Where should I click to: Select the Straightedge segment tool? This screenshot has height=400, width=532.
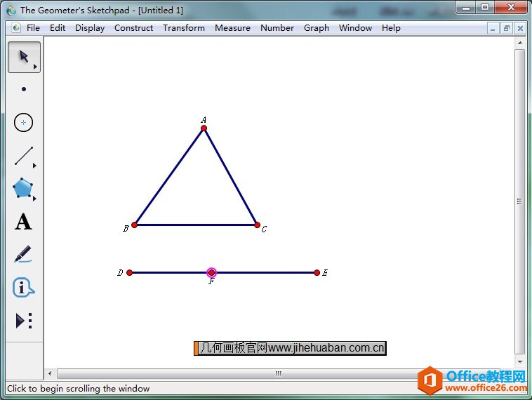(24, 156)
